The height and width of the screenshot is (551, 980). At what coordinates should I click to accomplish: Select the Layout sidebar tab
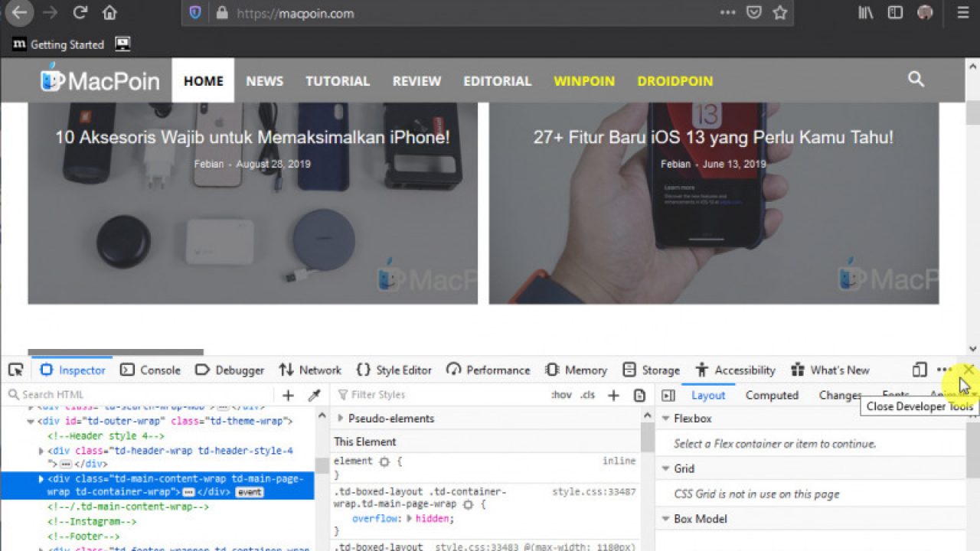tap(708, 395)
